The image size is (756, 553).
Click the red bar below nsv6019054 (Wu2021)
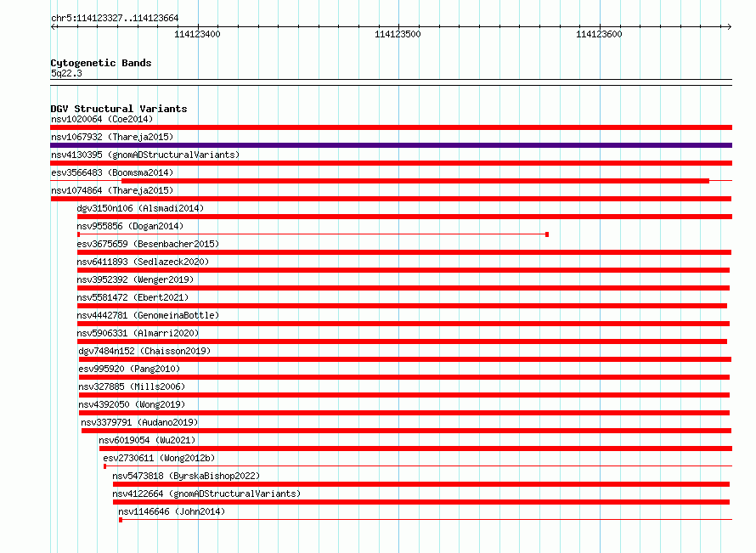pos(415,449)
